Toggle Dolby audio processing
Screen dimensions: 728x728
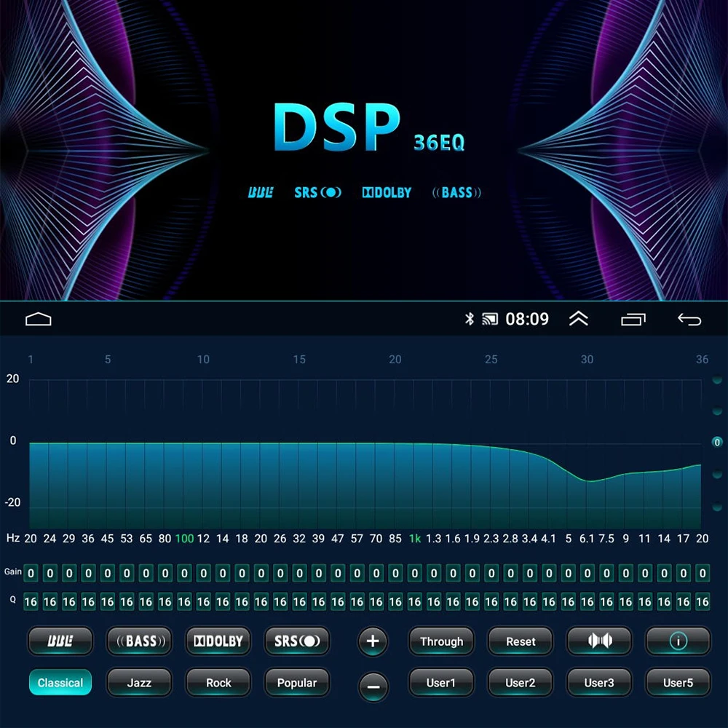218,641
